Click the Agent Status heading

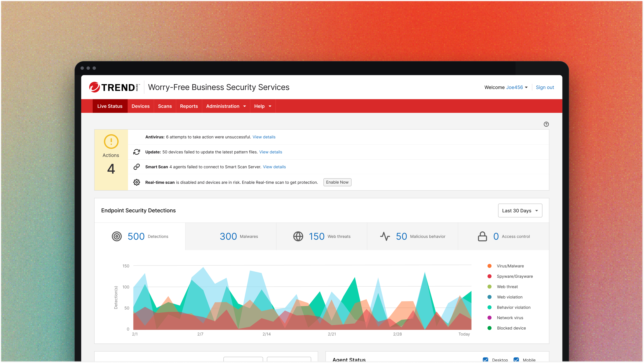(349, 359)
